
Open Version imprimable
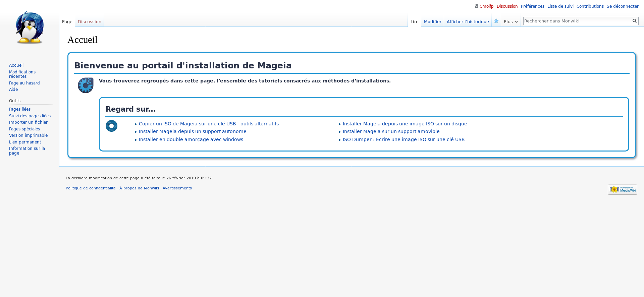pyautogui.click(x=28, y=135)
